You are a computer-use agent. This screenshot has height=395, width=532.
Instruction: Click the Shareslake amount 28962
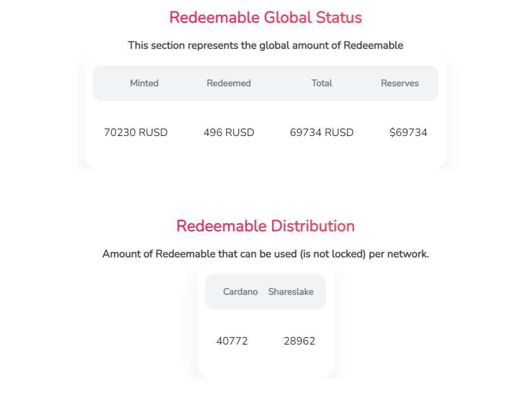click(x=299, y=341)
